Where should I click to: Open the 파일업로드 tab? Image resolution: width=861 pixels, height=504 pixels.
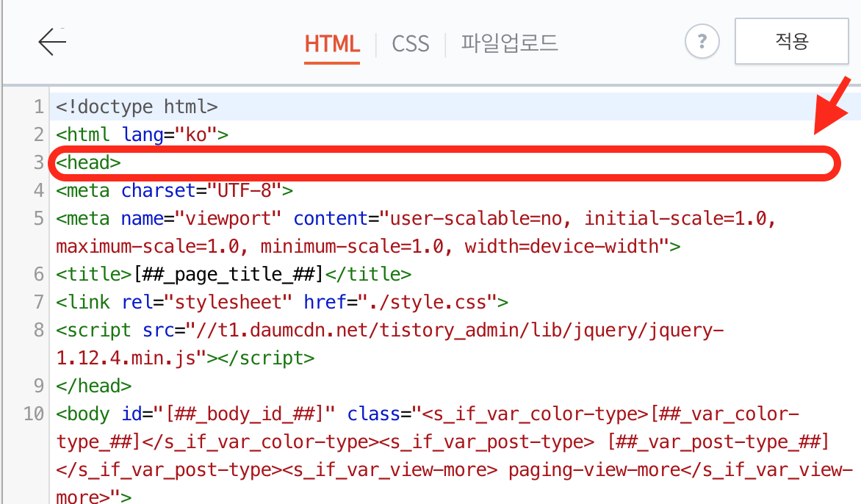pos(509,43)
